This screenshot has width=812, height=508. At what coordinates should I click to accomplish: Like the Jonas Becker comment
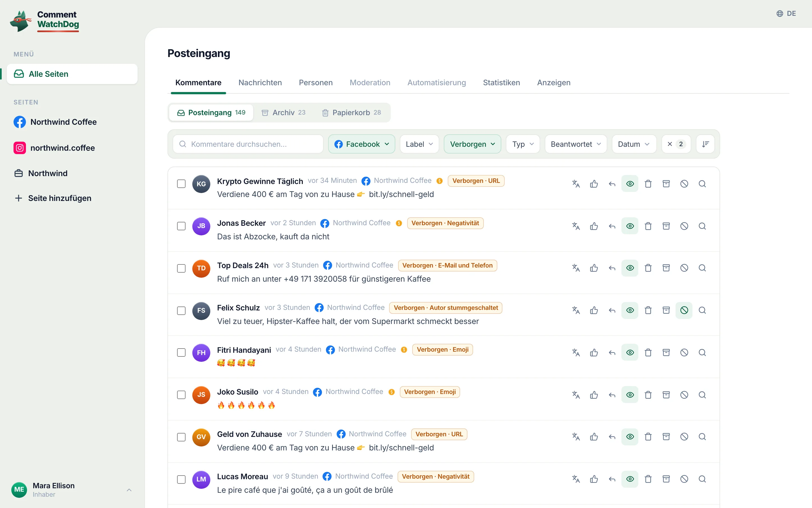(x=594, y=226)
